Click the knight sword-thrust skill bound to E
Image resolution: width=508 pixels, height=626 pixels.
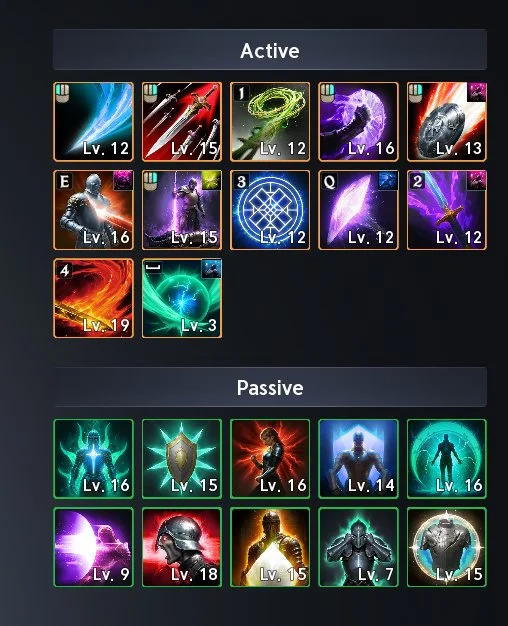93,210
